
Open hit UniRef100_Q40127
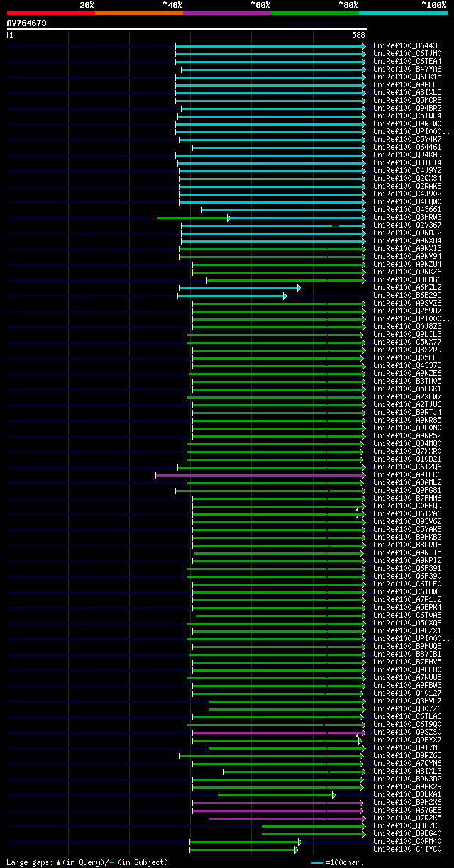(x=408, y=693)
